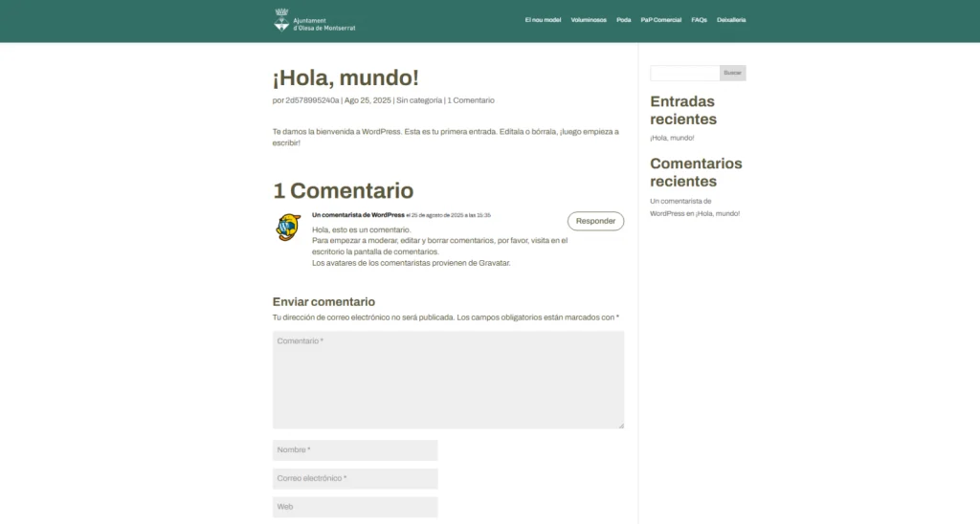
Task: Click the Buscar search button
Action: click(732, 73)
